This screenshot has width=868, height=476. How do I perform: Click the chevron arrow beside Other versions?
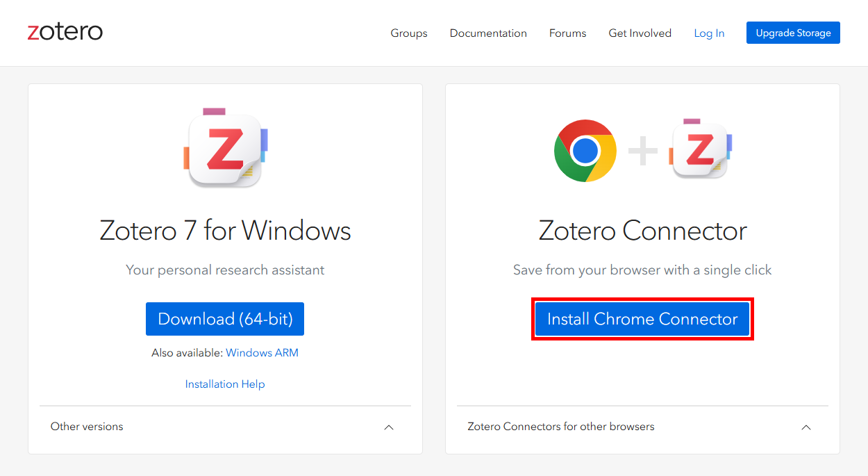point(389,427)
